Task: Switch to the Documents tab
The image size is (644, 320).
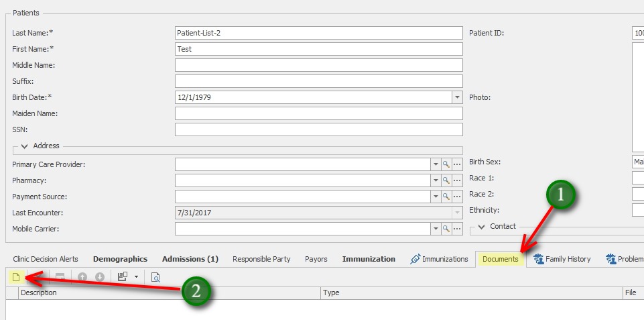Action: (500, 259)
